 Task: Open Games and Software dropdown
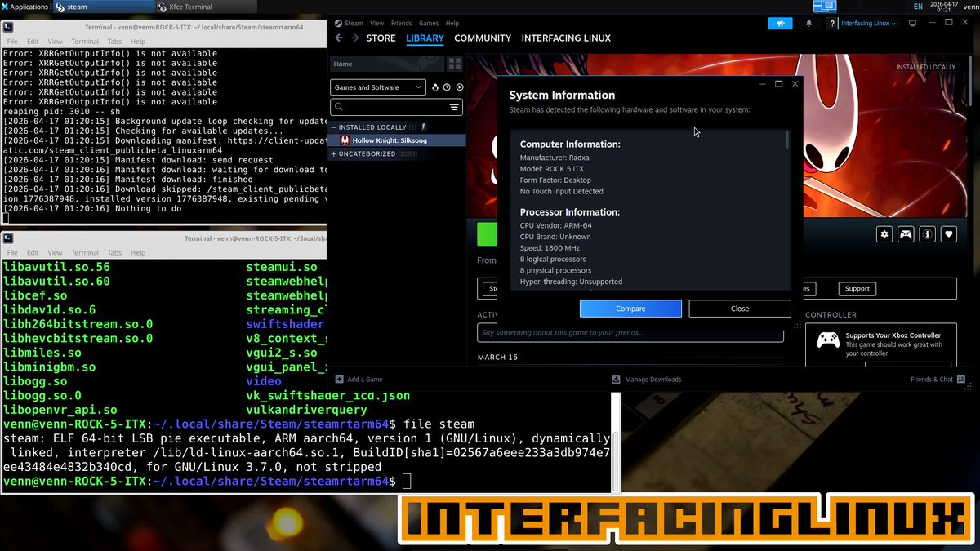click(x=378, y=87)
